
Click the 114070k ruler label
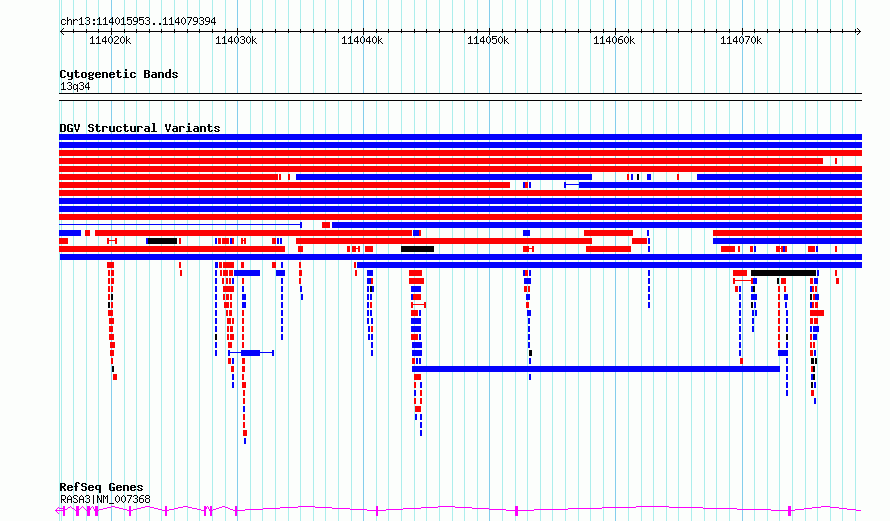pyautogui.click(x=741, y=41)
